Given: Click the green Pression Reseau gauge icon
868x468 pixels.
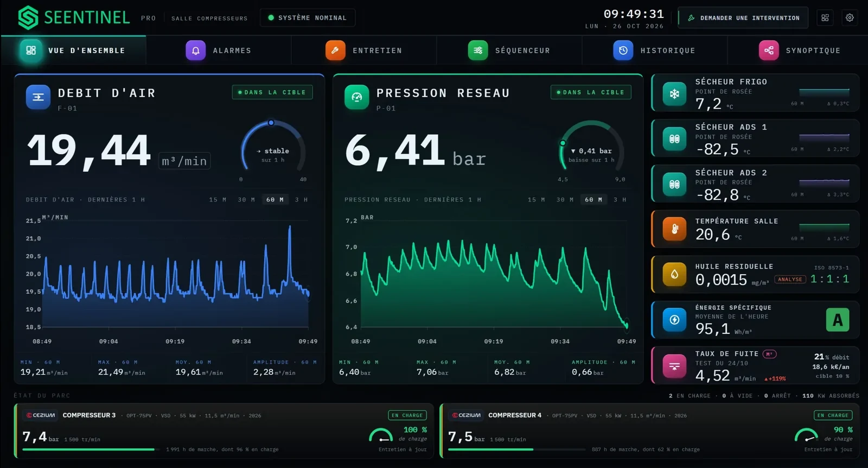Looking at the screenshot, I should [356, 97].
